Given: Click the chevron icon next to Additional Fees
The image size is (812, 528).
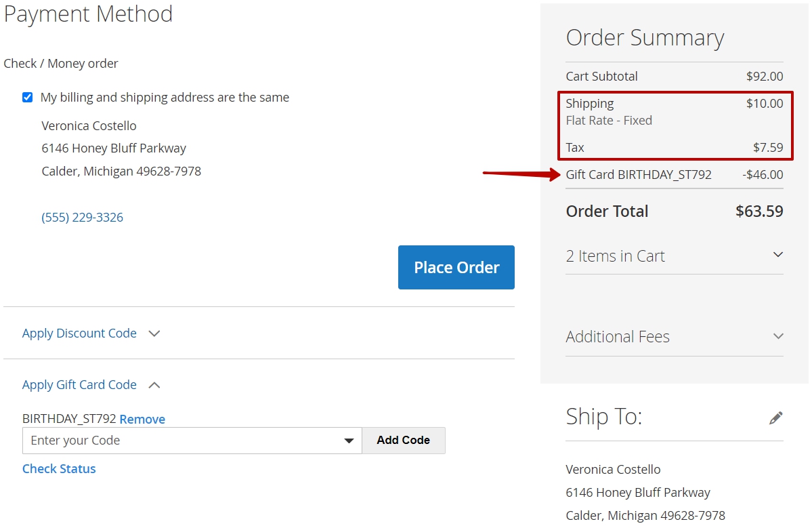Looking at the screenshot, I should [x=778, y=336].
